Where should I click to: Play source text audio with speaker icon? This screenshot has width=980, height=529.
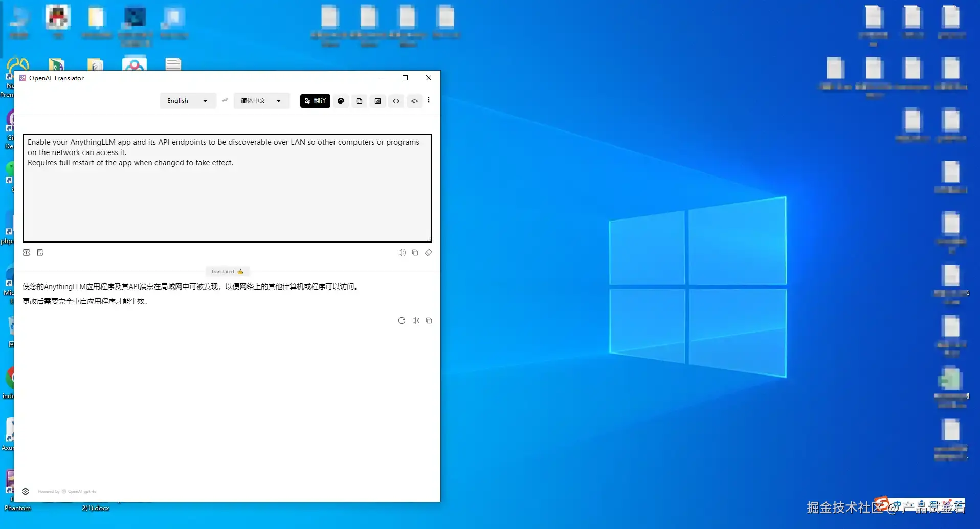pyautogui.click(x=402, y=253)
